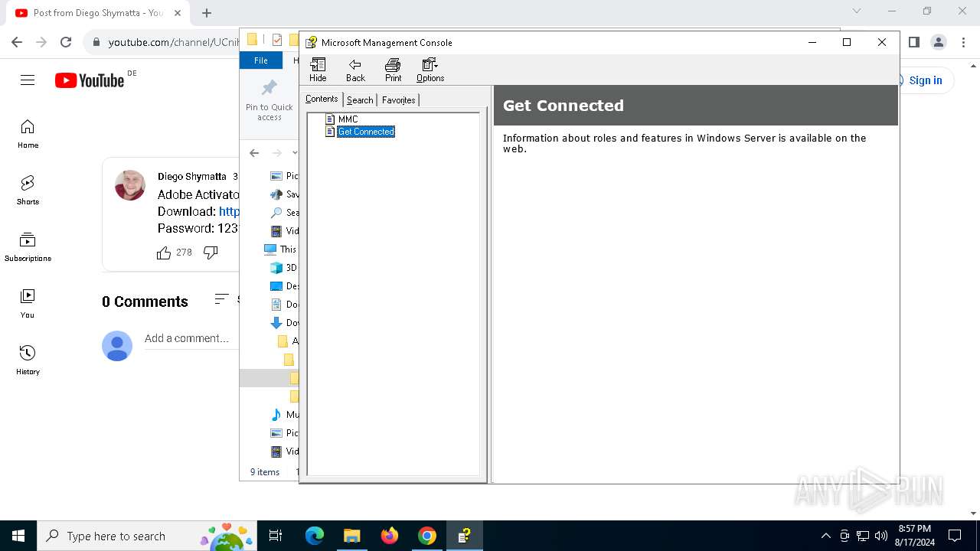Go Back in the MMC help viewer
The width and height of the screenshot is (980, 551).
click(355, 70)
